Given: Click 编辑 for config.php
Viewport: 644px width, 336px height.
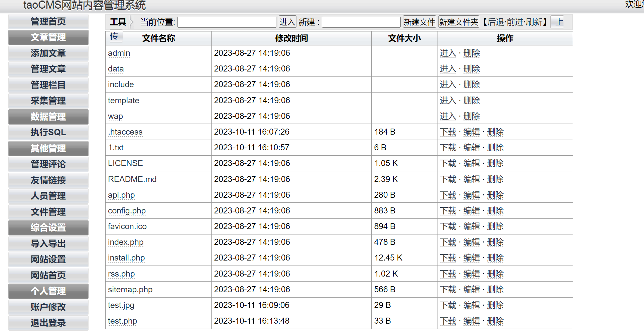Looking at the screenshot, I should click(472, 211).
